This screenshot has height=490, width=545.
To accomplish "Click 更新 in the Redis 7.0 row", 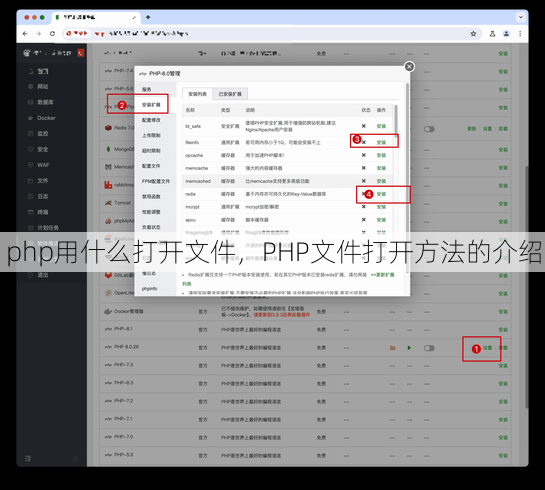I will pos(471,129).
